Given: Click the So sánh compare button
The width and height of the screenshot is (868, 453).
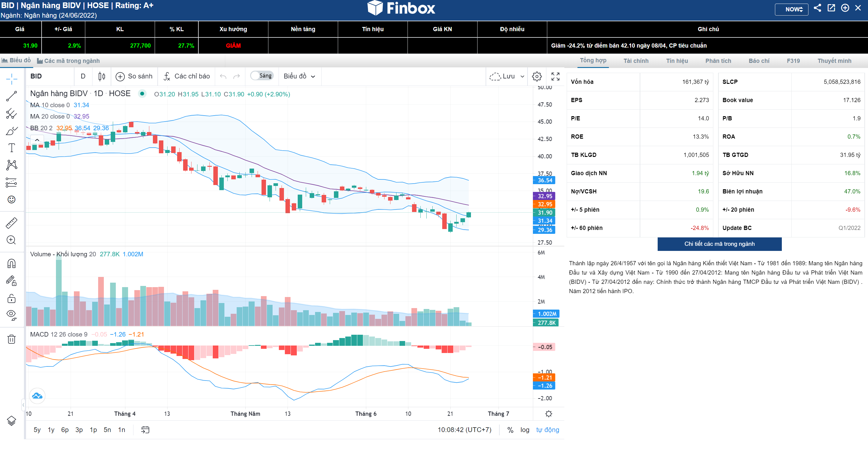Looking at the screenshot, I should pos(134,76).
